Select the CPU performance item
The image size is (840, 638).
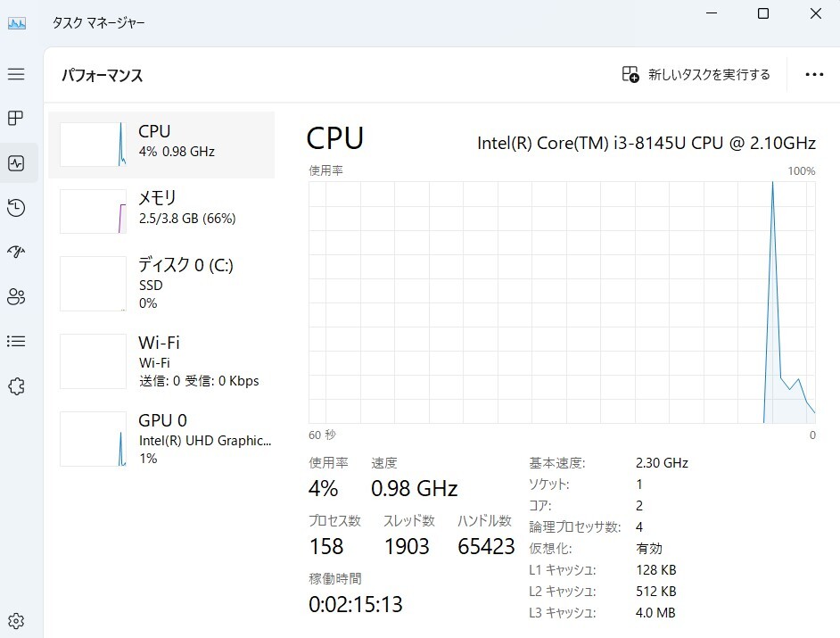coord(161,145)
